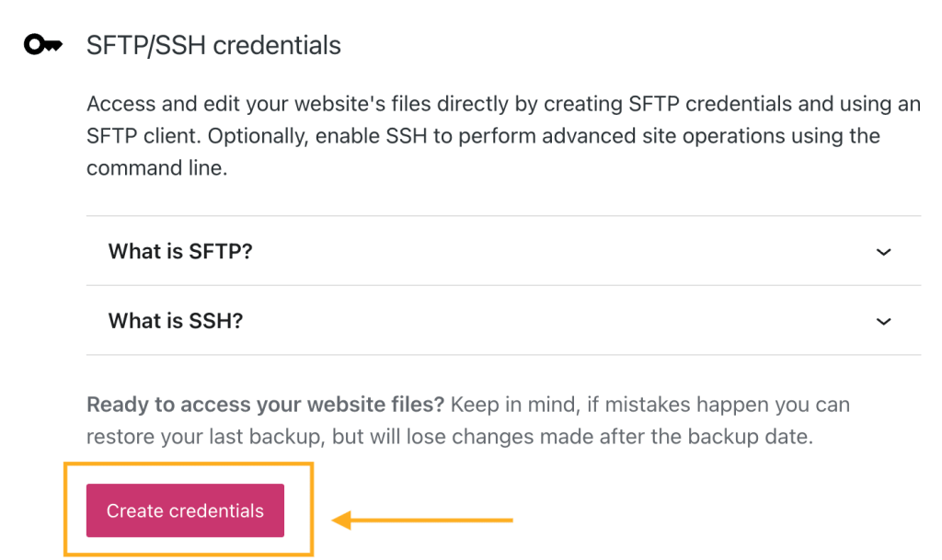Click the Ready to access your website files? text
The image size is (942, 560).
coord(265,405)
